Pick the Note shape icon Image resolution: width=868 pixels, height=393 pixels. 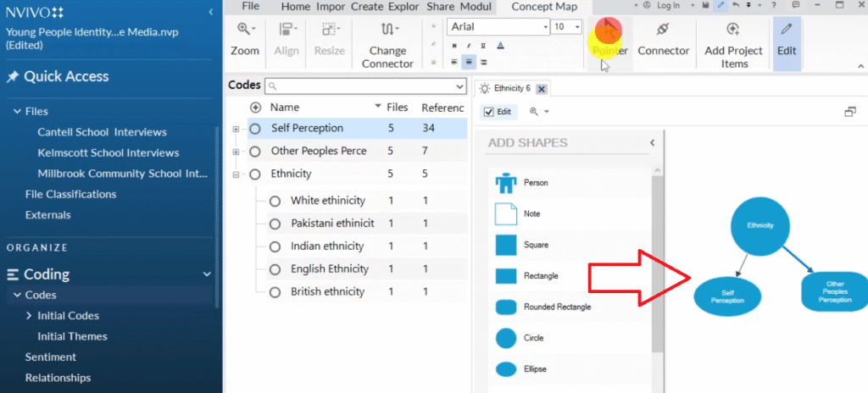point(506,213)
